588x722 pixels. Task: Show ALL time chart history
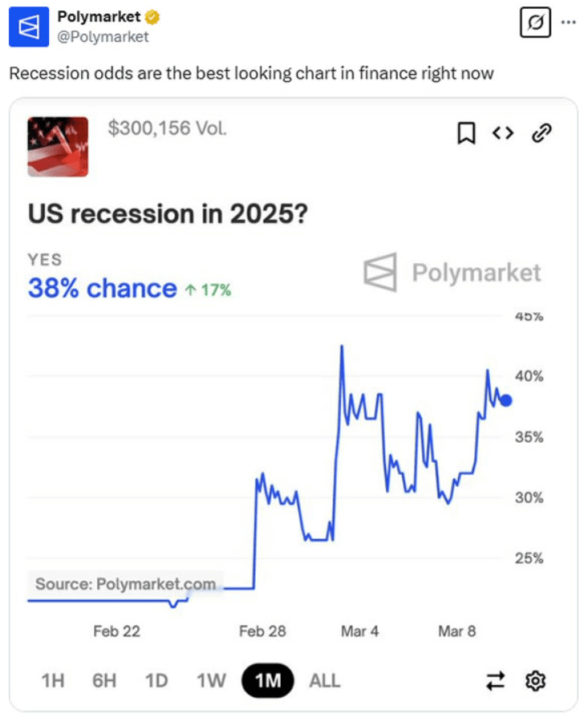tap(325, 680)
